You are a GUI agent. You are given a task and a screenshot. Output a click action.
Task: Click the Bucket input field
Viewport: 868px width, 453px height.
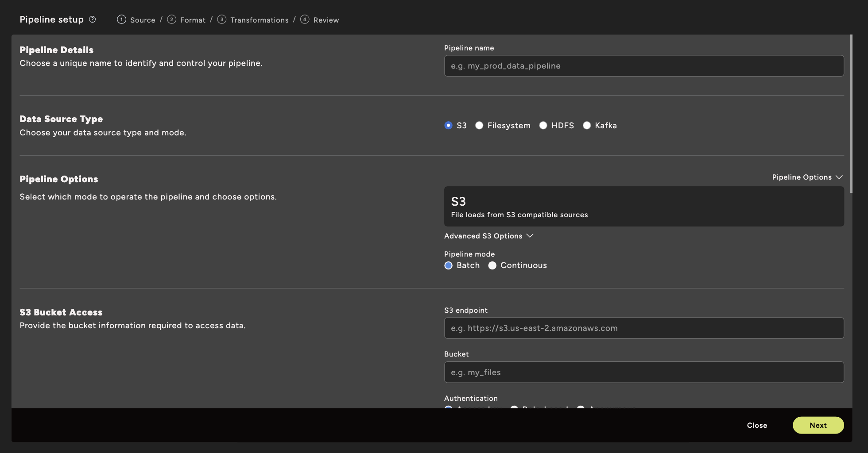pos(644,372)
